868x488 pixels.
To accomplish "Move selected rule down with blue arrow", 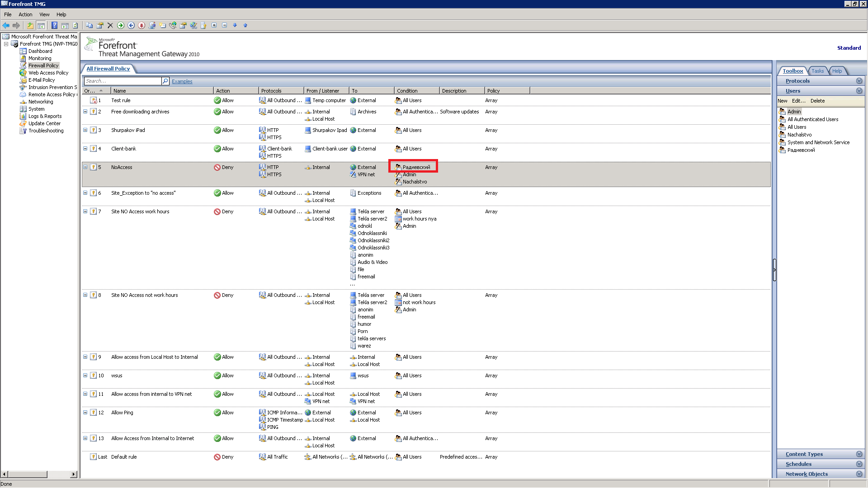I will pos(235,25).
